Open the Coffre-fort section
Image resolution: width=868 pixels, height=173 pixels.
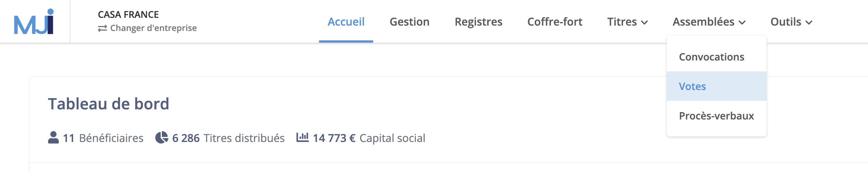(555, 22)
